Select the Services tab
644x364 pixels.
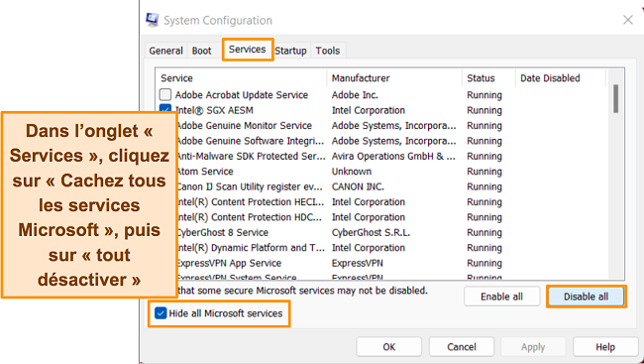tap(248, 50)
